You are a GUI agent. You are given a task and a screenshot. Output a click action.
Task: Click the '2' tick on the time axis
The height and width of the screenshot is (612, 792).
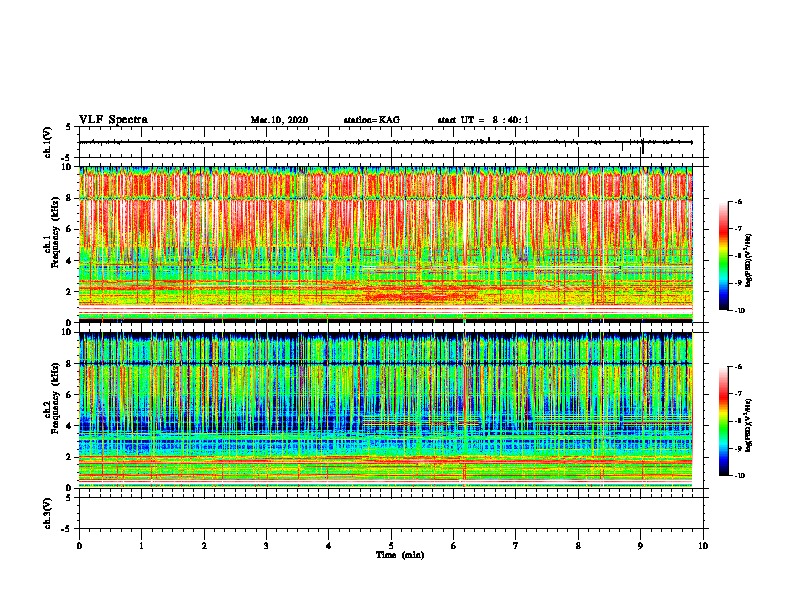point(204,545)
